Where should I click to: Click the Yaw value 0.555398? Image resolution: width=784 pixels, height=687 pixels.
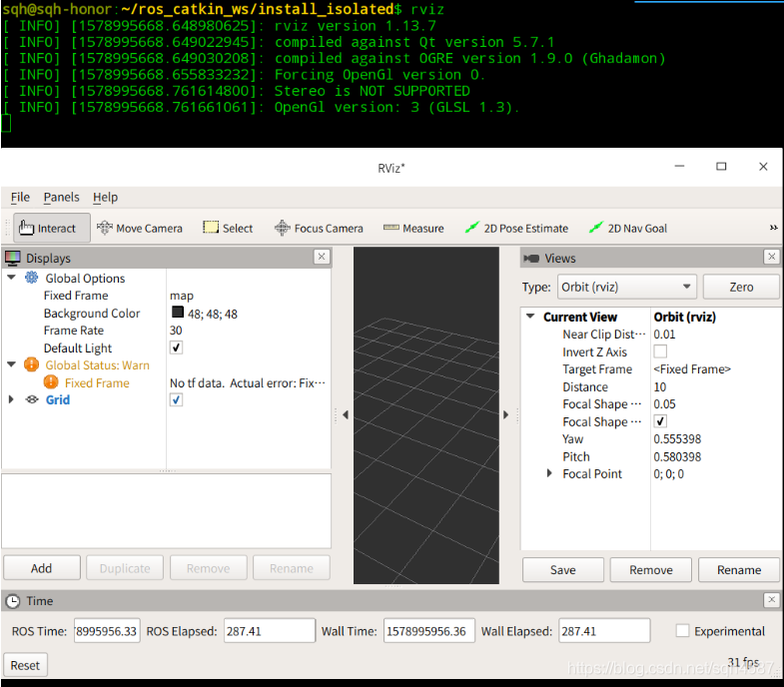pos(677,439)
